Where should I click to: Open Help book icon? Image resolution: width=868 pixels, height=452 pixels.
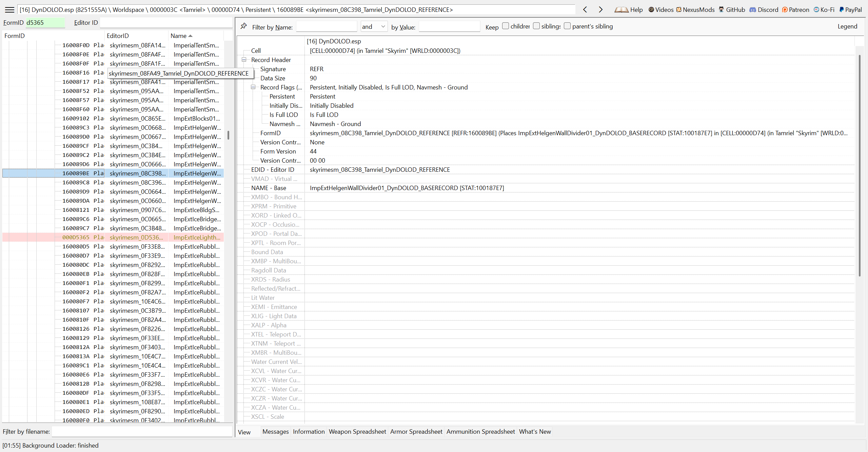(x=622, y=10)
